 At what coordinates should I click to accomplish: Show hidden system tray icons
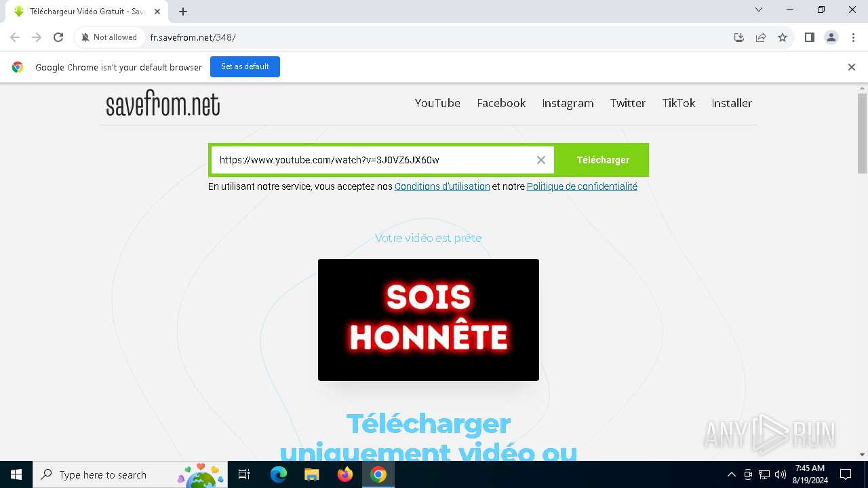(731, 474)
